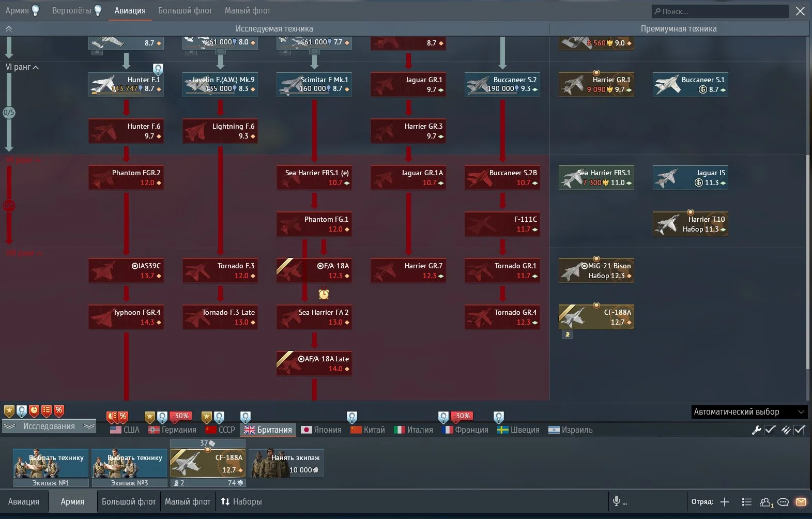The height and width of the screenshot is (519, 812).
Task: Switch to the Вертолёты tab
Action: [x=71, y=10]
